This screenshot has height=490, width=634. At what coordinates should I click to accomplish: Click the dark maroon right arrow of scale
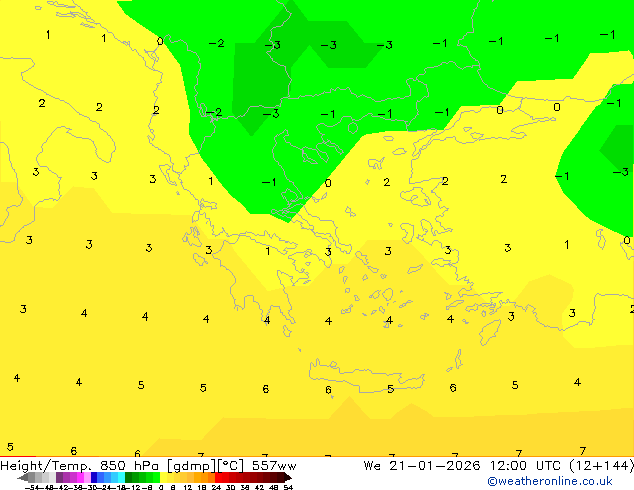[288, 478]
